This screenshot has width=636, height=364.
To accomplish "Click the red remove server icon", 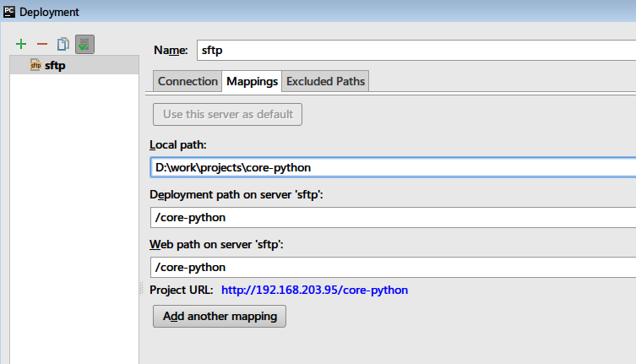I will coord(42,44).
